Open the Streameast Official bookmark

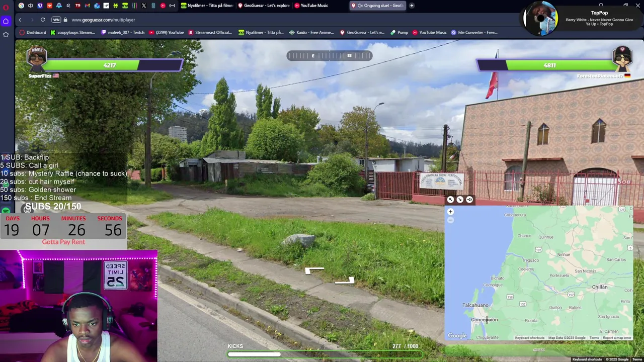click(x=210, y=32)
